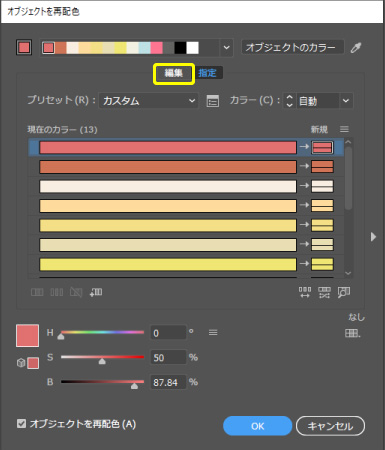The height and width of the screenshot is (450, 385).
Task: Click the eyedropper icon beside オブジェクトのカラー
Action: click(356, 48)
